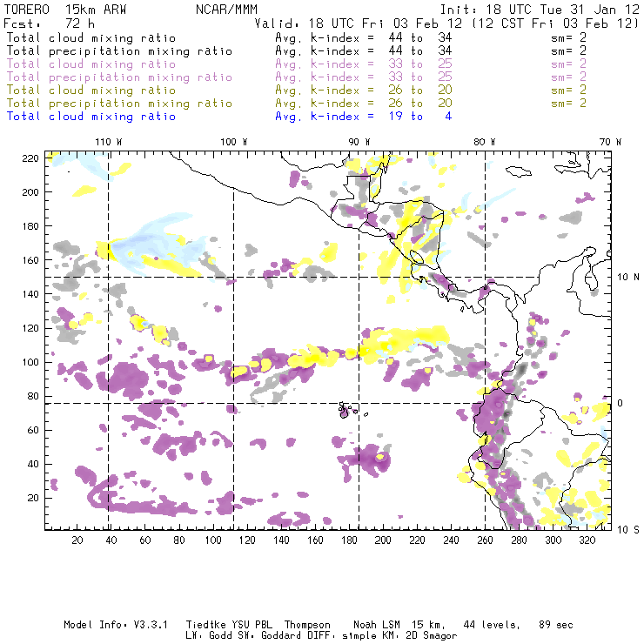Click the '100' tick label on the y-axis
The image size is (644, 644).
pos(30,362)
